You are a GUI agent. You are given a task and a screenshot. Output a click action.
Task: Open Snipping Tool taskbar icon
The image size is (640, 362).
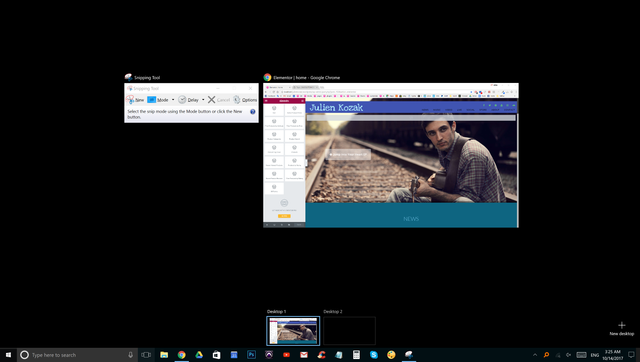click(x=409, y=355)
